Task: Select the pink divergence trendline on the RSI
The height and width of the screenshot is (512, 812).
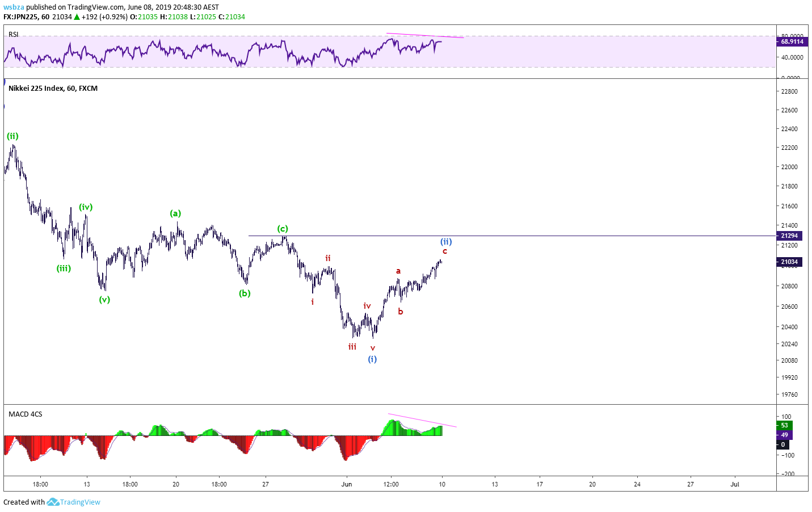Action: (x=425, y=36)
